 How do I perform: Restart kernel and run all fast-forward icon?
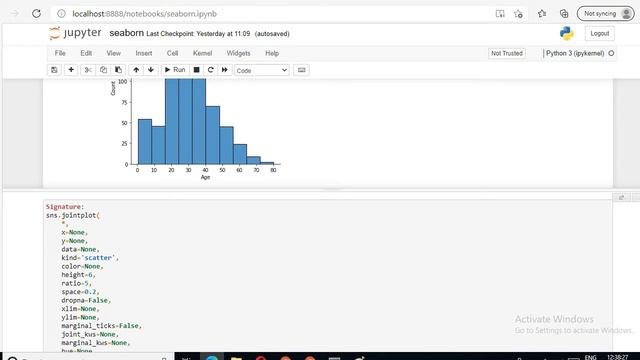coord(225,70)
